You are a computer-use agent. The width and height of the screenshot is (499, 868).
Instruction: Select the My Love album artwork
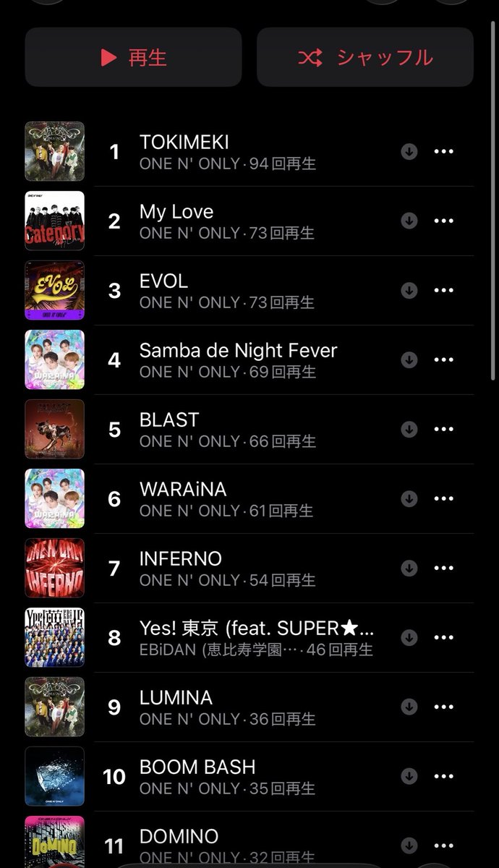coord(55,221)
